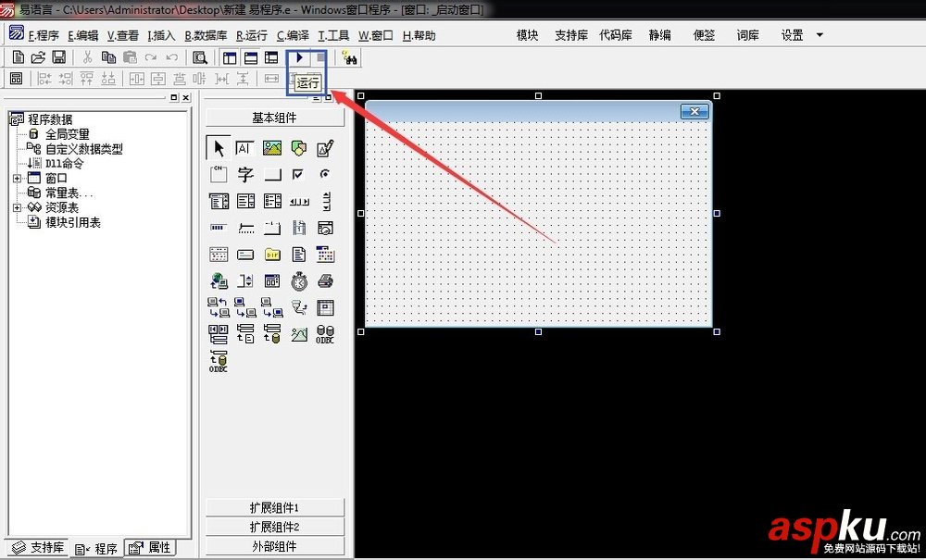Open the E.编辑 menu
The height and width of the screenshot is (560, 926).
[x=82, y=36]
